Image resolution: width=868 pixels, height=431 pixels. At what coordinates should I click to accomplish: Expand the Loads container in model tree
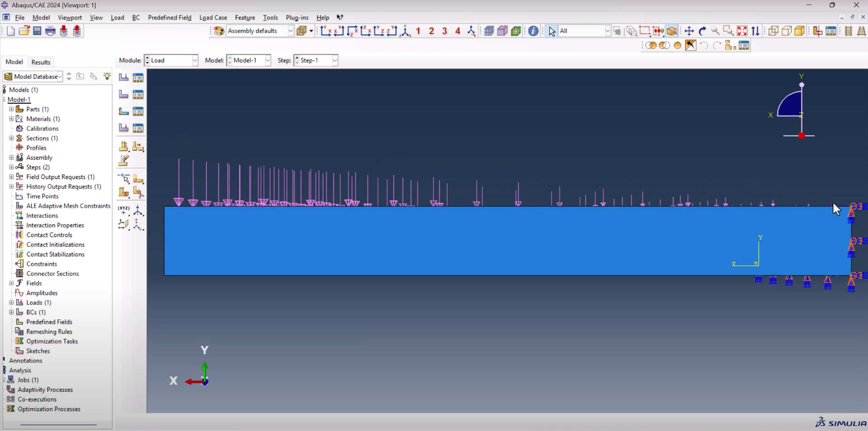pos(11,303)
